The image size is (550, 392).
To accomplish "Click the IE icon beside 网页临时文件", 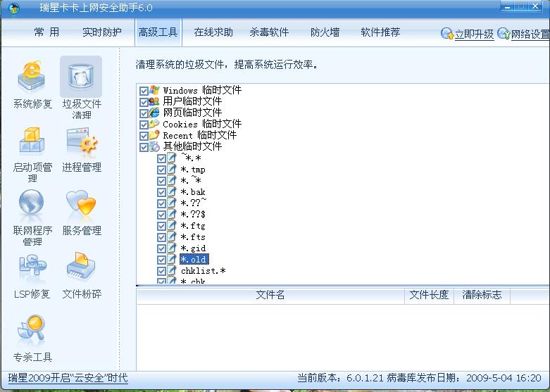I will pos(154,113).
